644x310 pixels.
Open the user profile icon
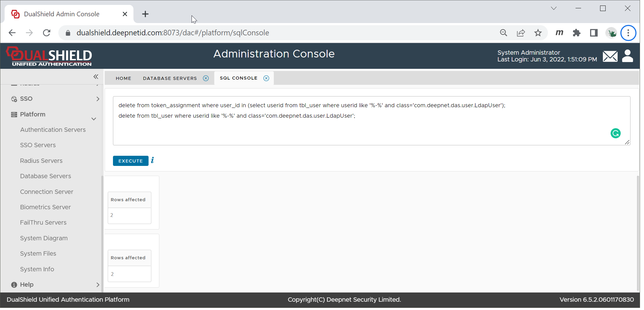pyautogui.click(x=627, y=56)
